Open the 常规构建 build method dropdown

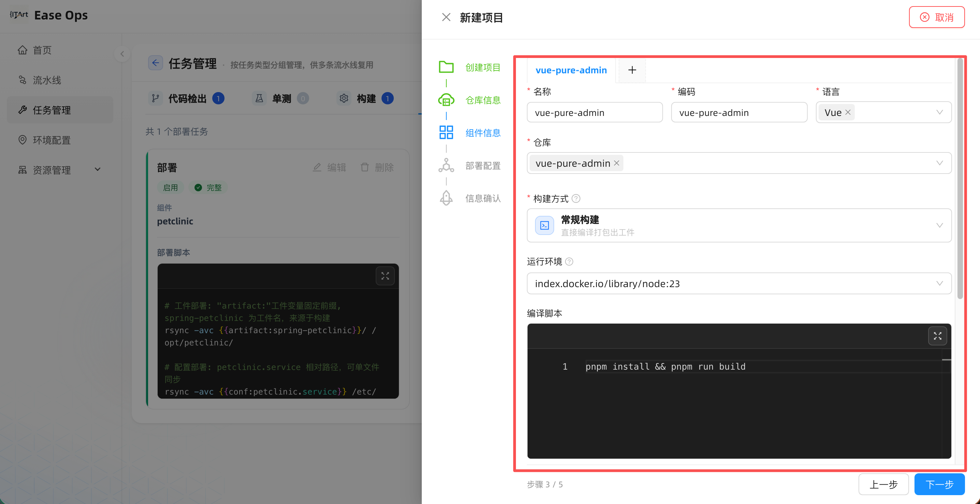tap(739, 225)
